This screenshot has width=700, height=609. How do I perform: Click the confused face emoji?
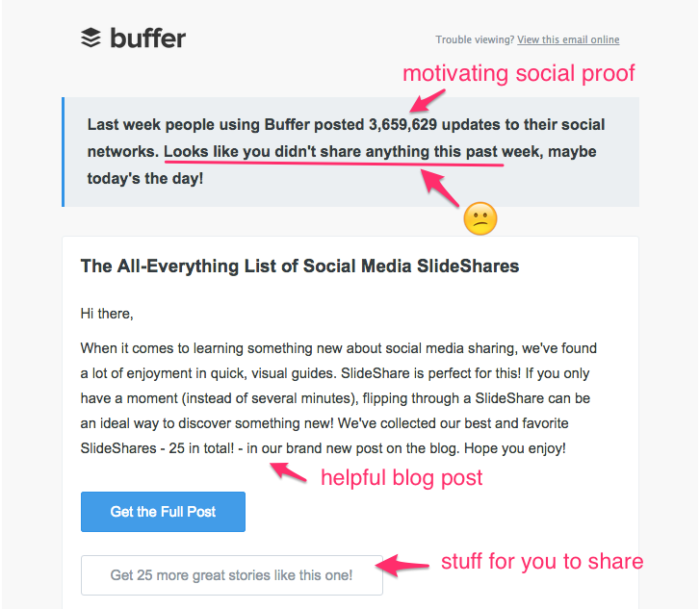480,219
